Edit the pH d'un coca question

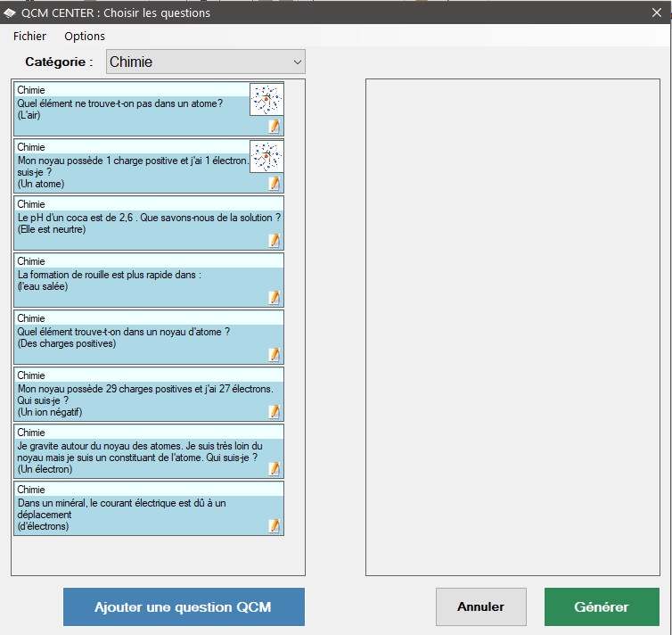pos(275,241)
